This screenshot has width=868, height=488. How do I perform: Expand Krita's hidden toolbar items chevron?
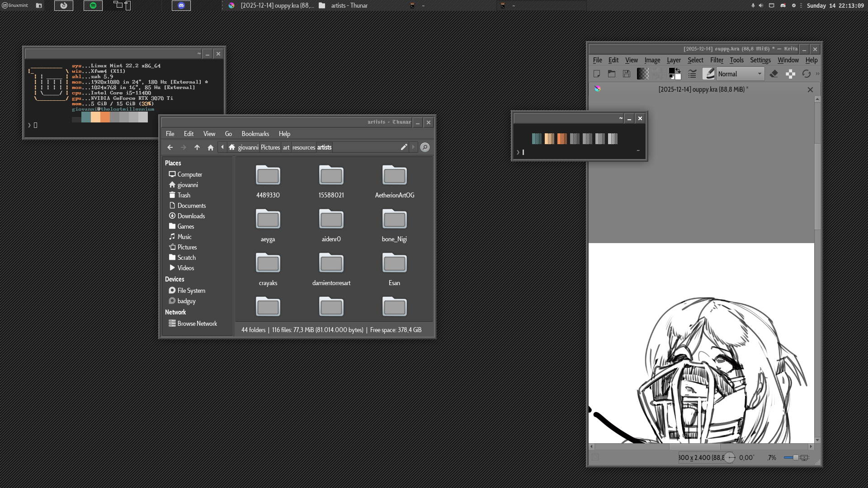tap(817, 74)
